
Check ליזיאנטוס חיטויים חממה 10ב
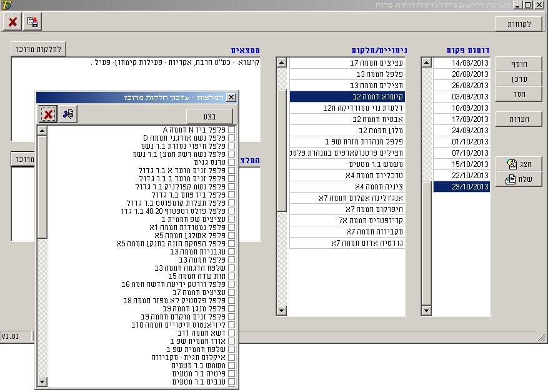[231, 325]
